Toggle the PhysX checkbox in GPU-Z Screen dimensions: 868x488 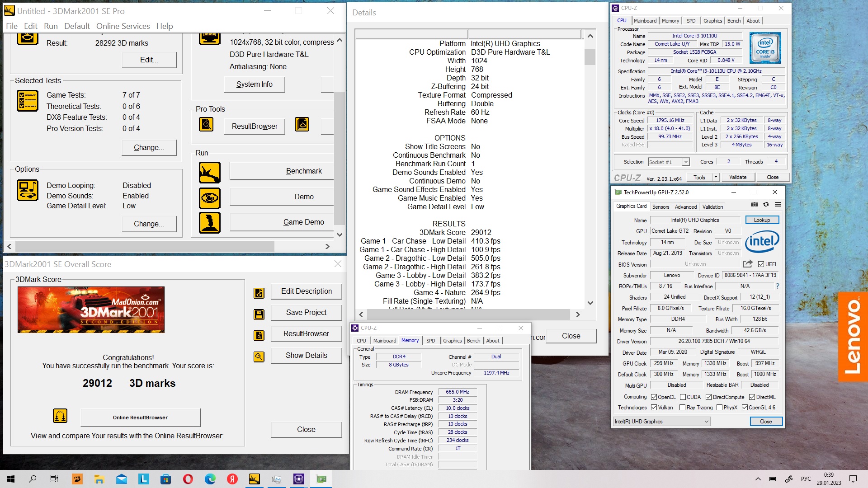(720, 408)
